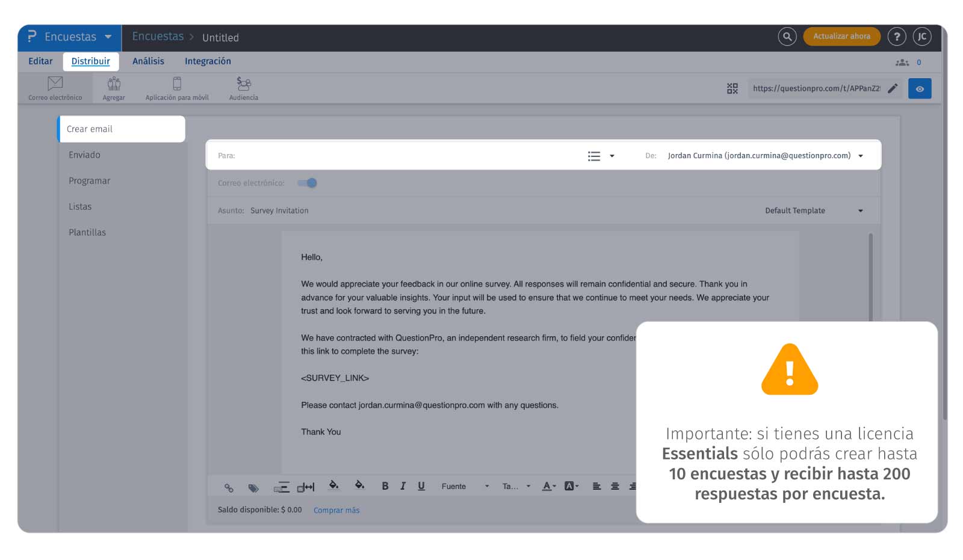Center align the text

tap(615, 486)
